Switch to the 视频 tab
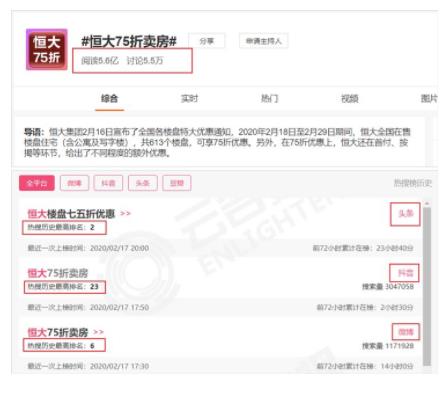The width and height of the screenshot is (448, 398). click(x=349, y=99)
